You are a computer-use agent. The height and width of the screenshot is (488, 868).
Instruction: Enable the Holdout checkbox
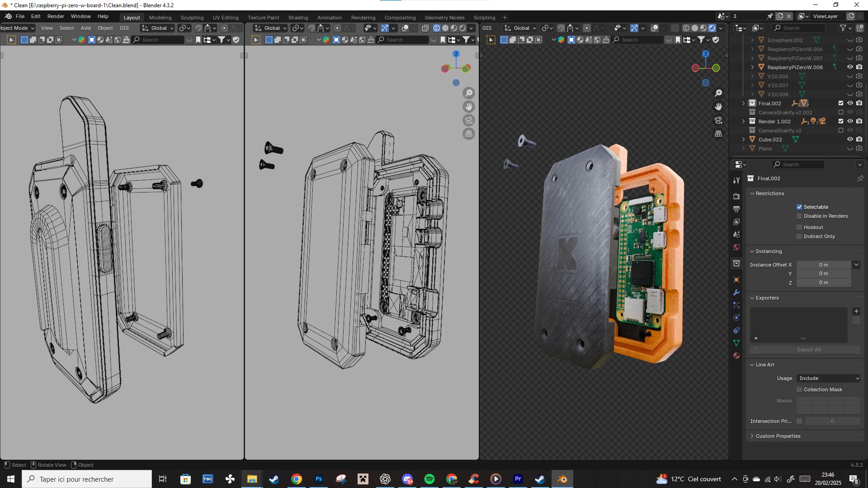pyautogui.click(x=799, y=227)
